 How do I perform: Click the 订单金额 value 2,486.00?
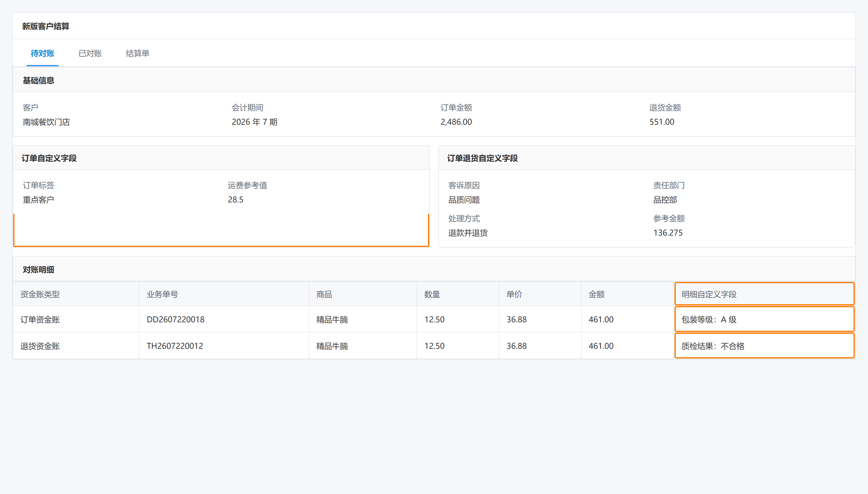(x=456, y=122)
